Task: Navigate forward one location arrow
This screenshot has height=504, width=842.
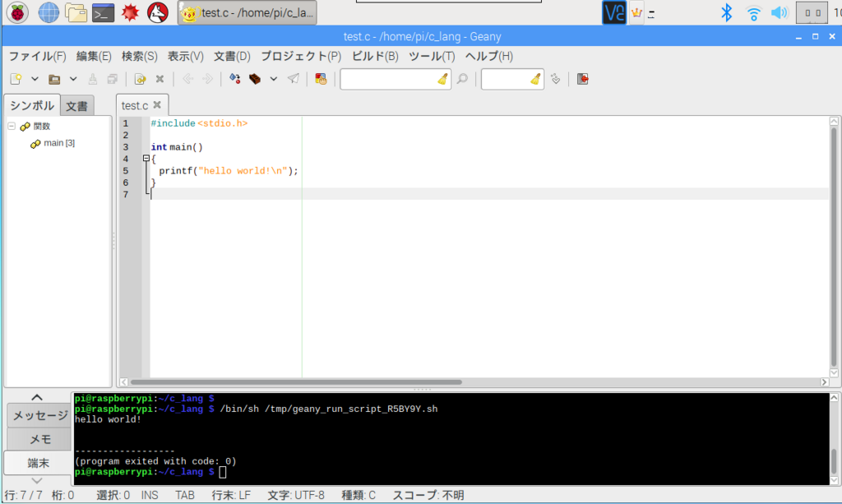Action: (x=207, y=80)
